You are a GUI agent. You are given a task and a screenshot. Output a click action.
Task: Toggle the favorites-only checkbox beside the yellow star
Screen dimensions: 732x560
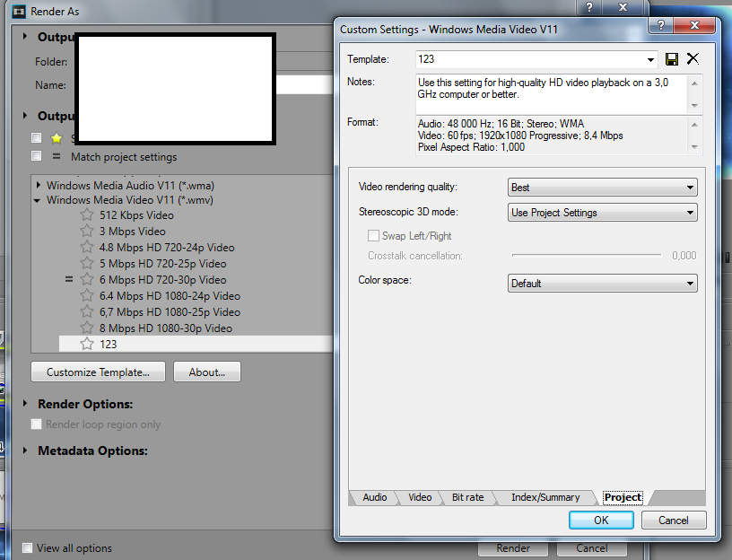click(36, 138)
